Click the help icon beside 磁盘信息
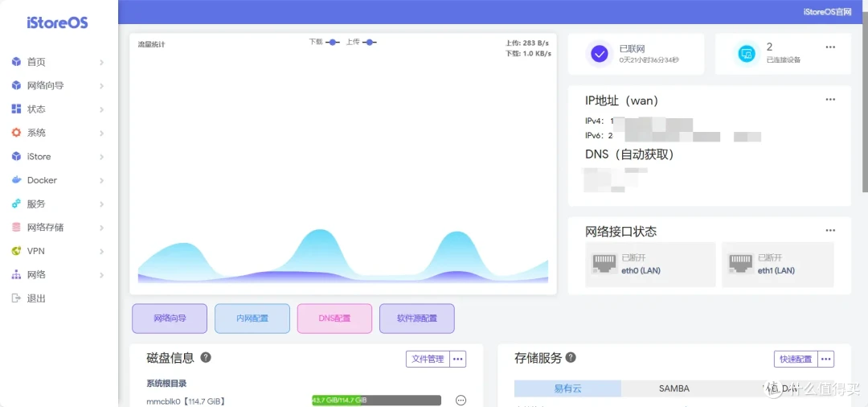Image resolution: width=868 pixels, height=407 pixels. [206, 358]
